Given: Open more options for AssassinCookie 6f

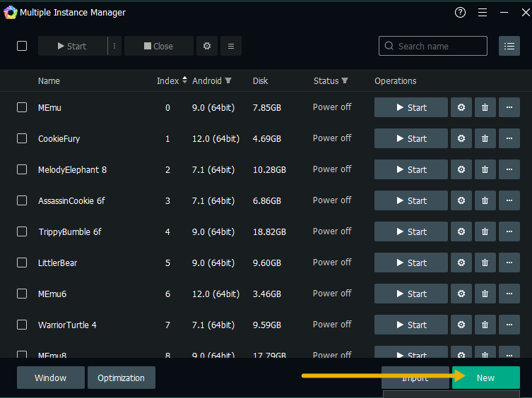Looking at the screenshot, I should click(x=509, y=200).
